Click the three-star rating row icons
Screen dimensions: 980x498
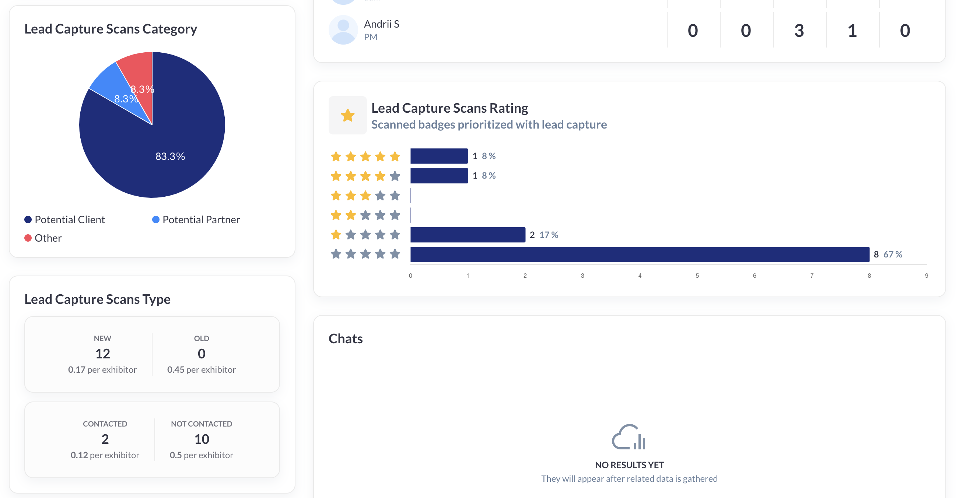[x=365, y=196]
